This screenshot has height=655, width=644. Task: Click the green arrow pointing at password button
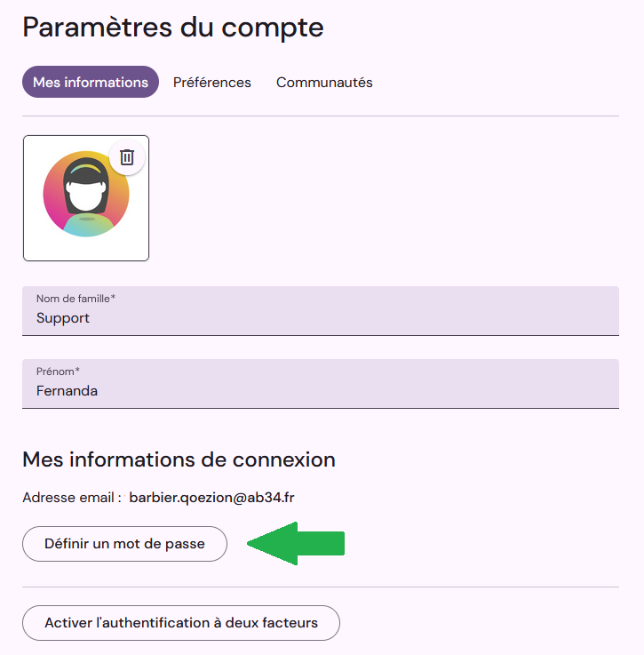point(296,544)
